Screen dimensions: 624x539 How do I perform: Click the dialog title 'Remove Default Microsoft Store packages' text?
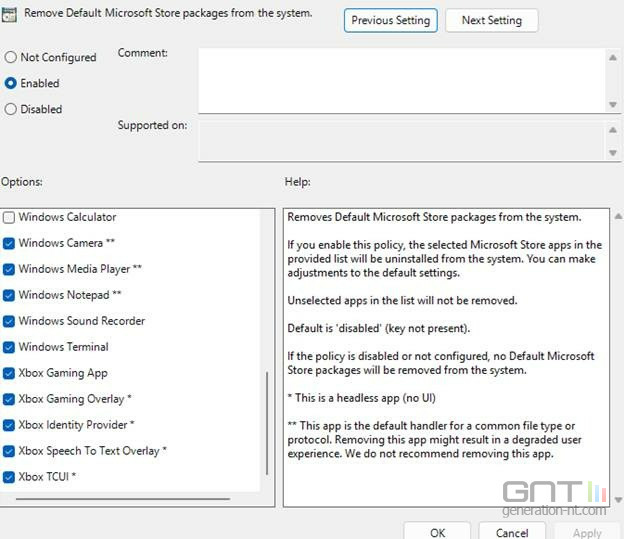[x=168, y=13]
